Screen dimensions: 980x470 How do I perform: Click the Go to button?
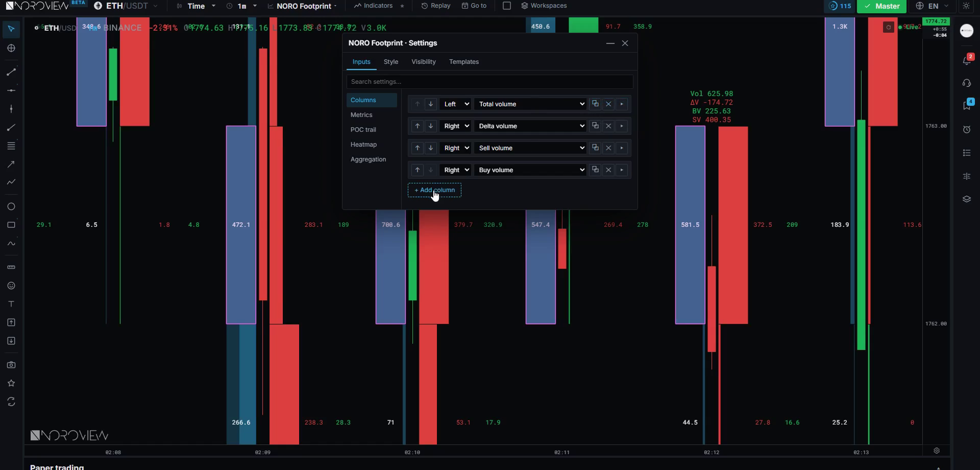click(474, 6)
